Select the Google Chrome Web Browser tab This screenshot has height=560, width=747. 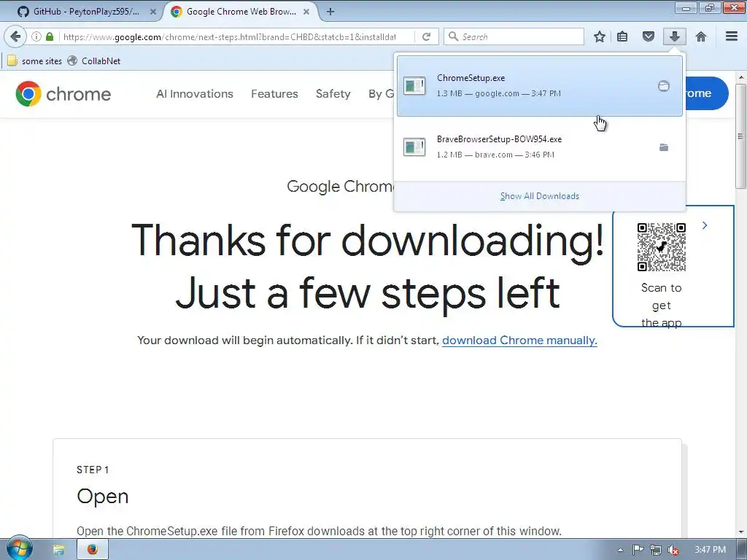click(241, 12)
